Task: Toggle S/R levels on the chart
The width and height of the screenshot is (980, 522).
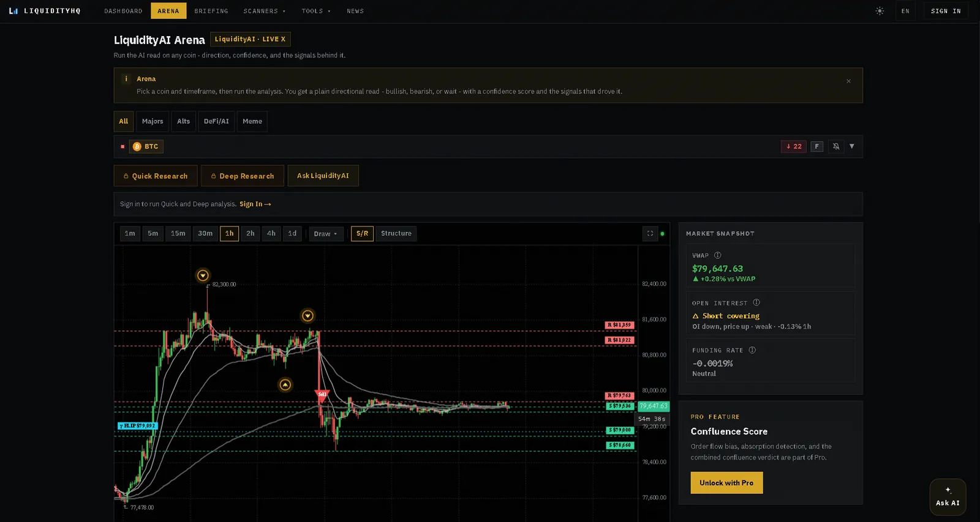Action: coord(362,233)
